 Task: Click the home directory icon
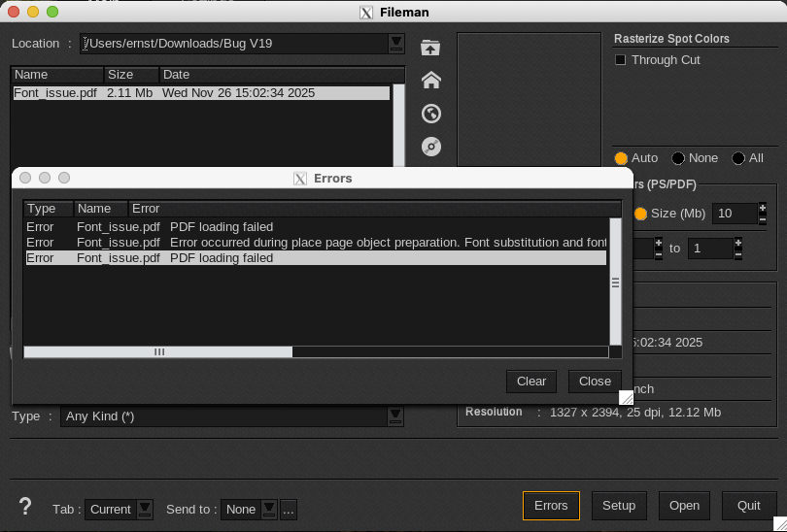point(431,81)
